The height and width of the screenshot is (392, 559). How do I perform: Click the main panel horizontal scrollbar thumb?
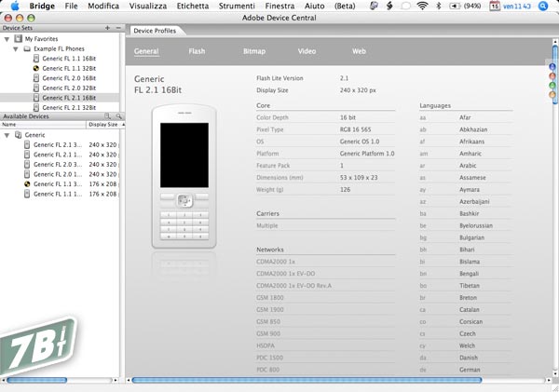(307, 380)
